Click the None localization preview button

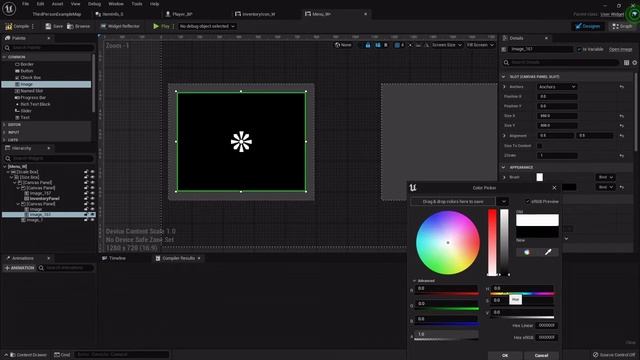tap(343, 45)
